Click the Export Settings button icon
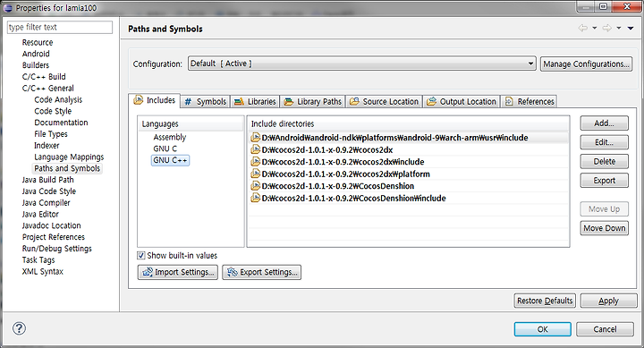The height and width of the screenshot is (348, 644). click(233, 272)
